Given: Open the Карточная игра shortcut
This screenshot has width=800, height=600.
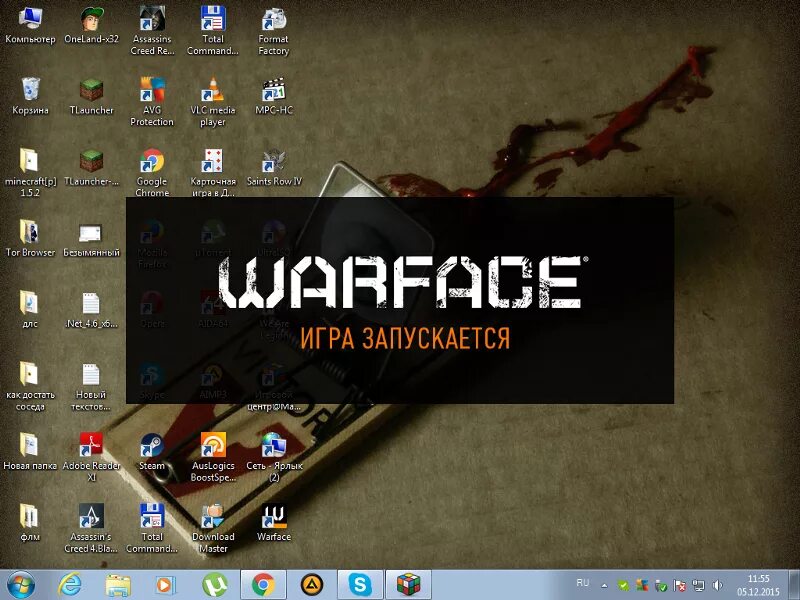Looking at the screenshot, I should coord(213,172).
